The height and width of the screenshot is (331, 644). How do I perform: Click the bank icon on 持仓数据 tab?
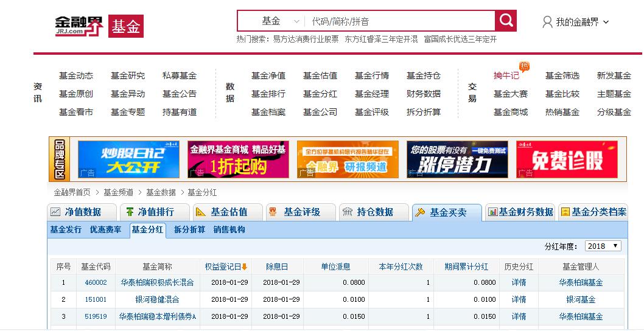(348, 212)
